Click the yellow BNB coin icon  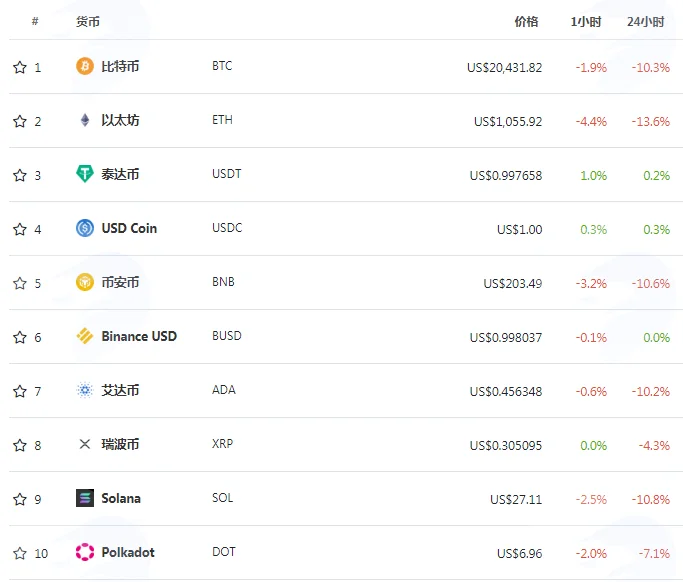click(85, 282)
